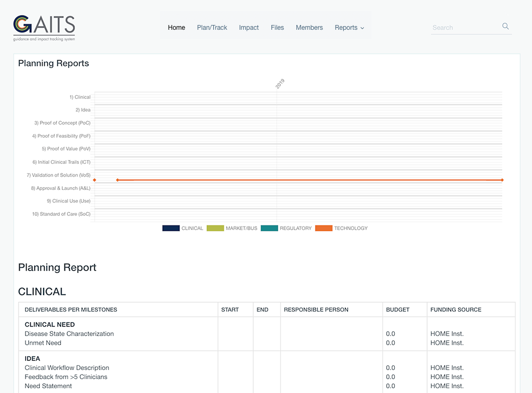Click '9) Clinical Use (Use)' label
The image size is (532, 393).
point(69,200)
